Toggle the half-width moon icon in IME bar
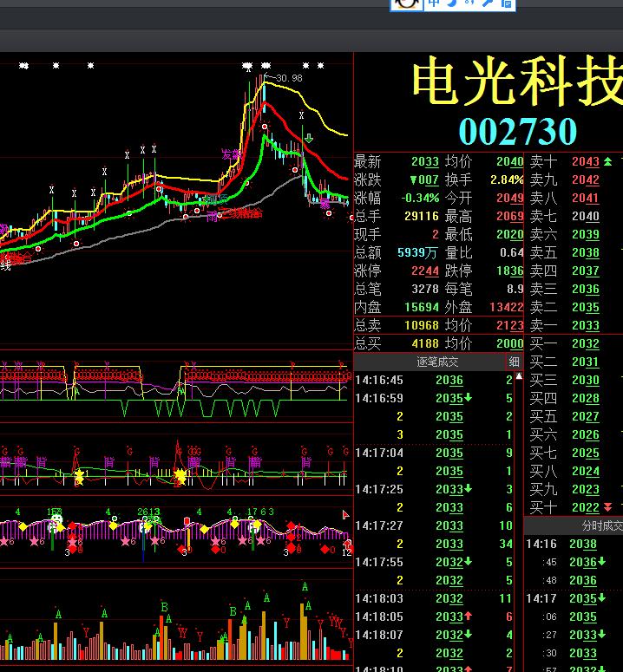This screenshot has width=623, height=672. pyautogui.click(x=451, y=3)
